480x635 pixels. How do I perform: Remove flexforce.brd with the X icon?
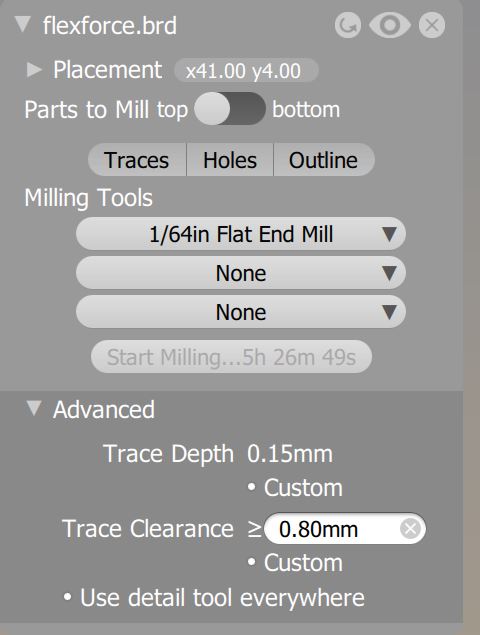click(432, 26)
